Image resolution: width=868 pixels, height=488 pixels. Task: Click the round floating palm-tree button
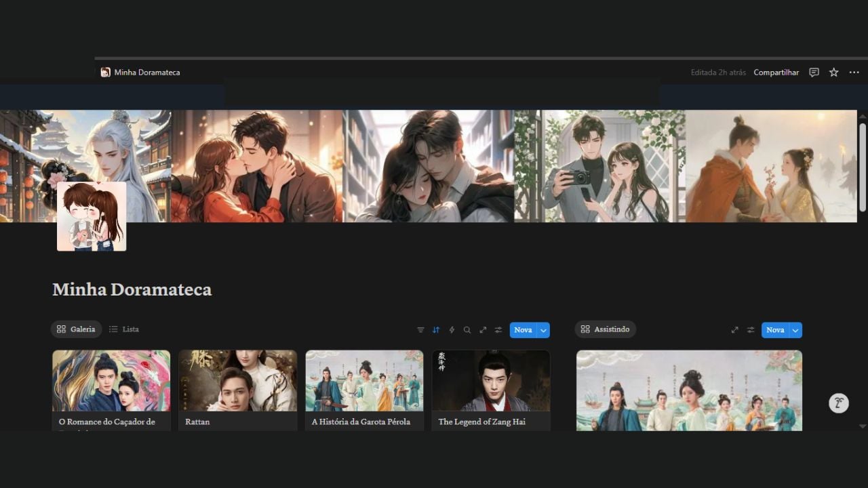pos(839,403)
